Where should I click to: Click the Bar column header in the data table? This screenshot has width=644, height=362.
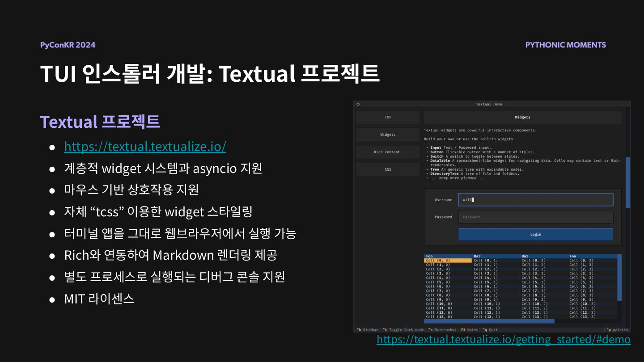pyautogui.click(x=477, y=256)
